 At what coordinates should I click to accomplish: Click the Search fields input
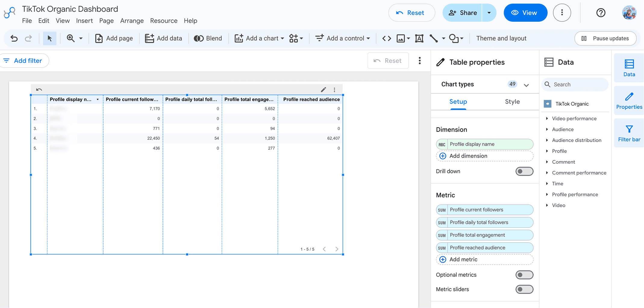[575, 84]
